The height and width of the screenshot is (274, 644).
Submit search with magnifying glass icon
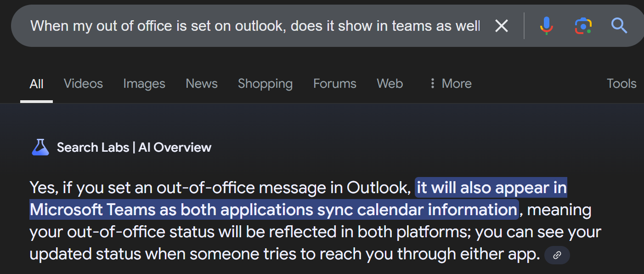(x=619, y=26)
